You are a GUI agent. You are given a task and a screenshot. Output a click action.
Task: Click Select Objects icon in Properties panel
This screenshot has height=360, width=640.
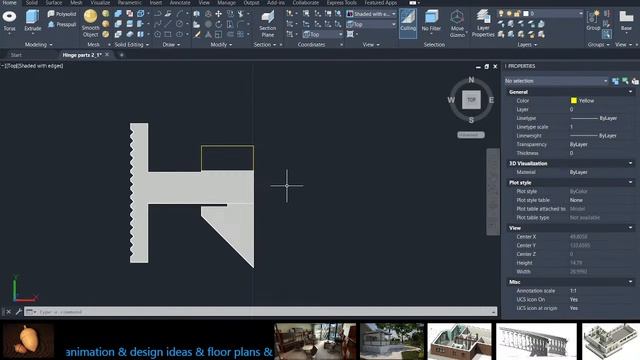pyautogui.click(x=625, y=81)
